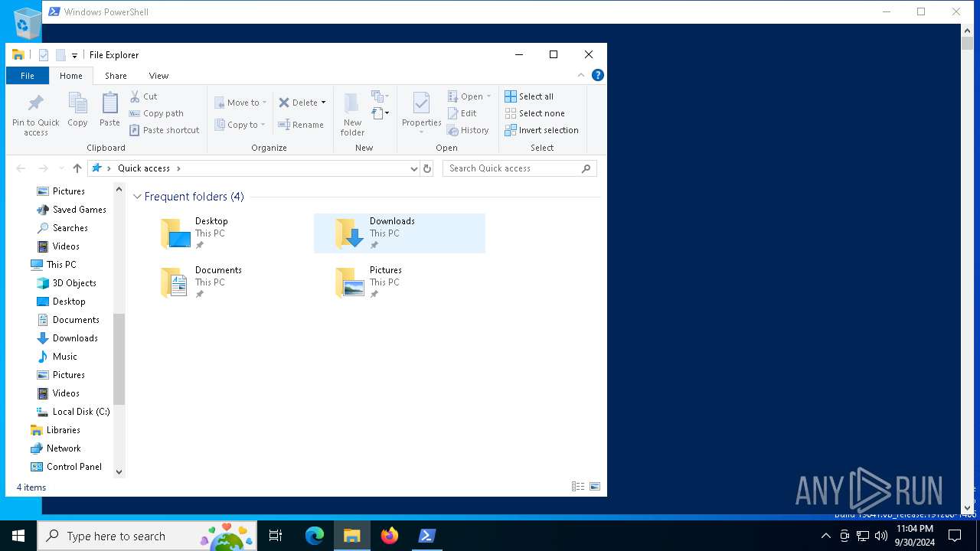Expand the Open dropdown arrow
This screenshot has height=551, width=980.
pos(488,96)
